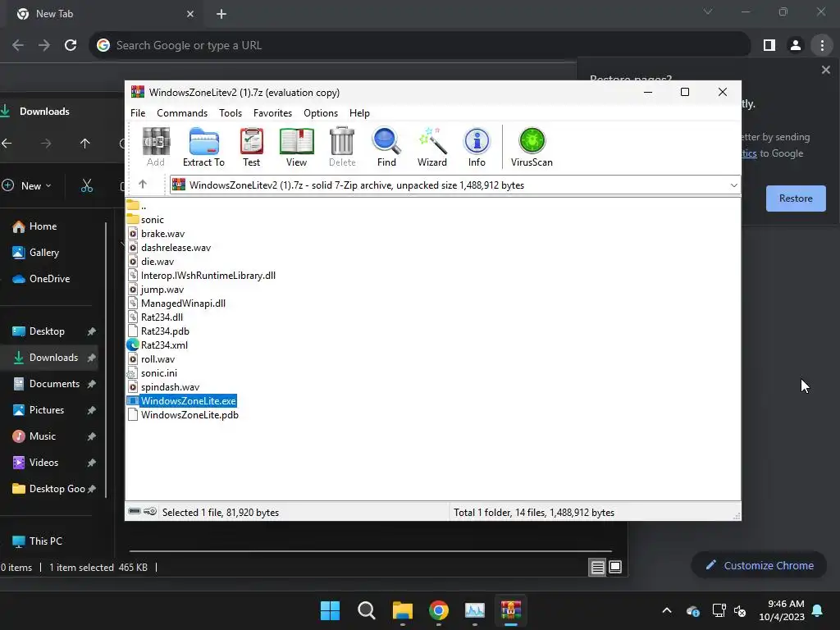Select the sonic folder
Image resolution: width=840 pixels, height=630 pixels.
coord(152,220)
